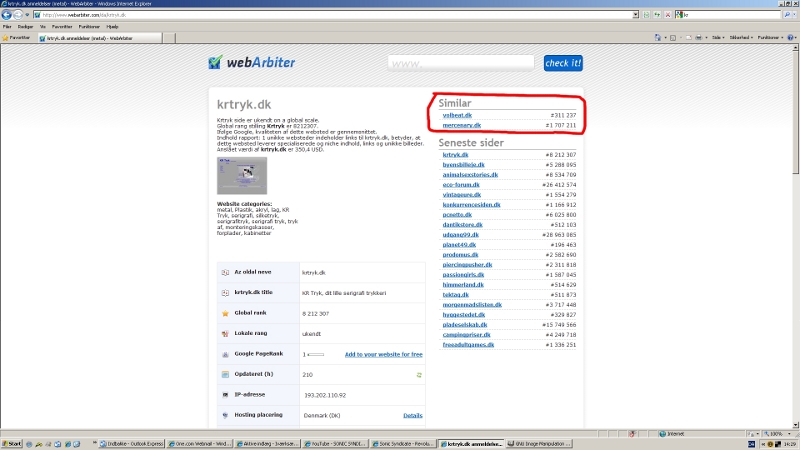Image resolution: width=800 pixels, height=450 pixels.
Task: Click the green refresh icon beside Opdateret value
Action: (x=419, y=374)
